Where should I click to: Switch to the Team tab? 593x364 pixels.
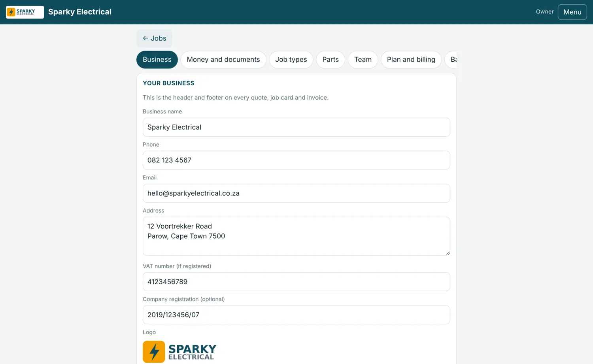[363, 60]
